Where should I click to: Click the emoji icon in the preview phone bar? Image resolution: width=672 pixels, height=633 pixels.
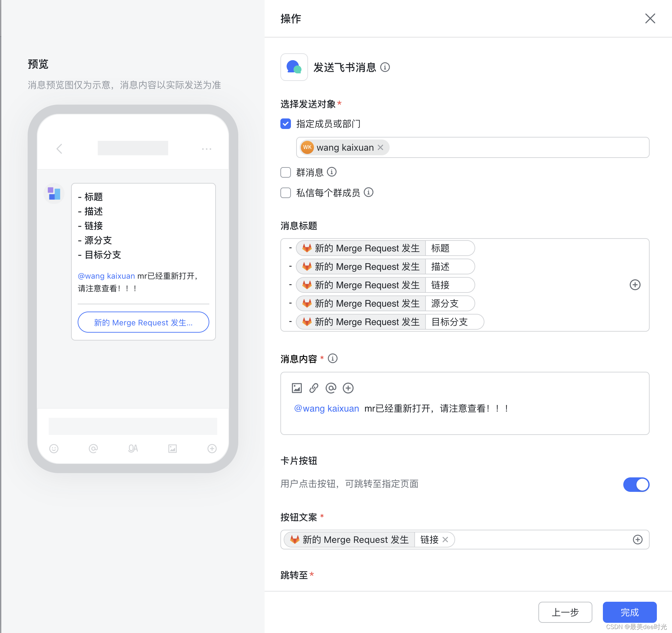click(54, 449)
